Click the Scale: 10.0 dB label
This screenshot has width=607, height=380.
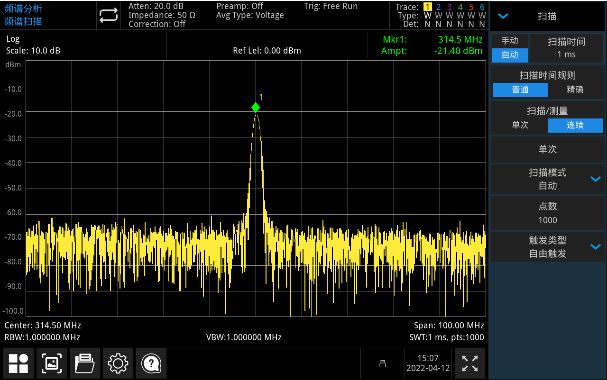point(33,51)
